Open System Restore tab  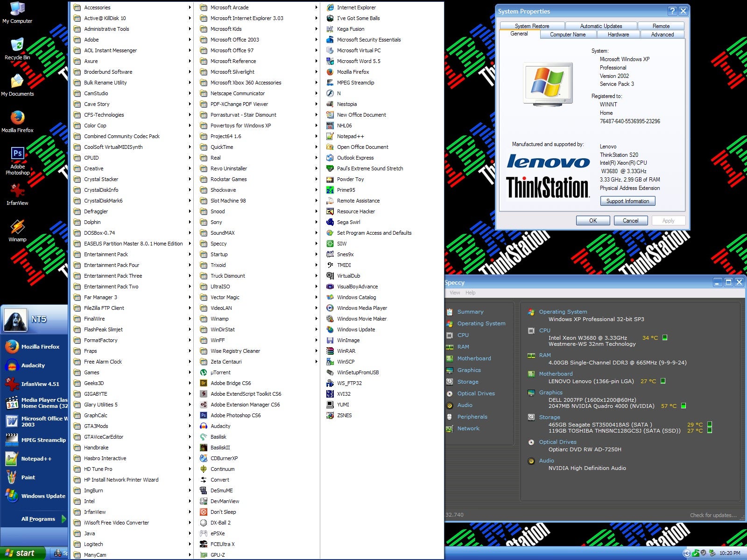click(x=532, y=26)
